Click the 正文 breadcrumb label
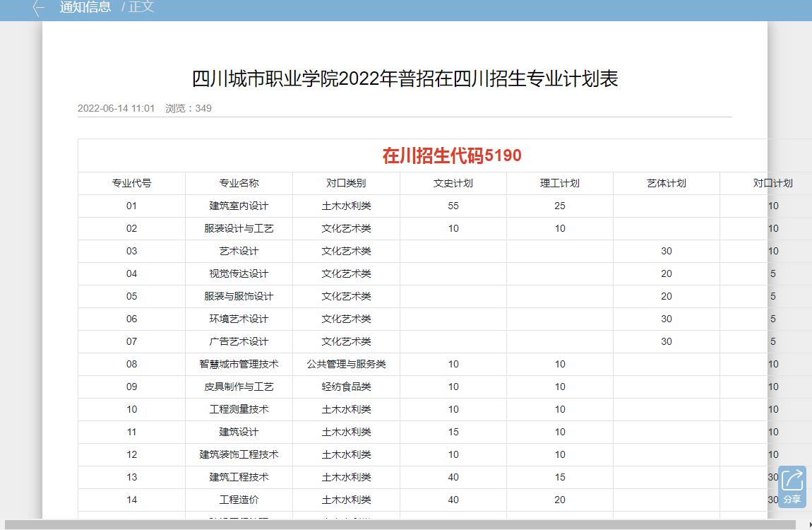This screenshot has height=530, width=812. pyautogui.click(x=141, y=7)
